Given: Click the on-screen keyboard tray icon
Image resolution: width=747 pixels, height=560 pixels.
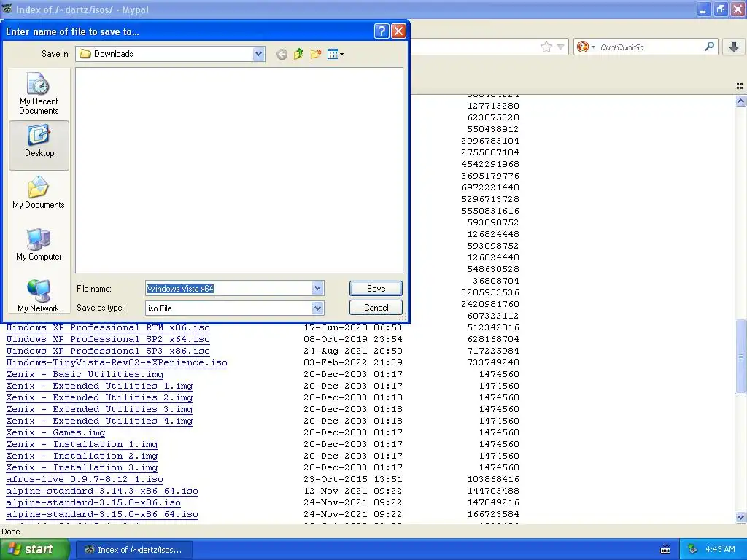Looking at the screenshot, I should coord(665,550).
